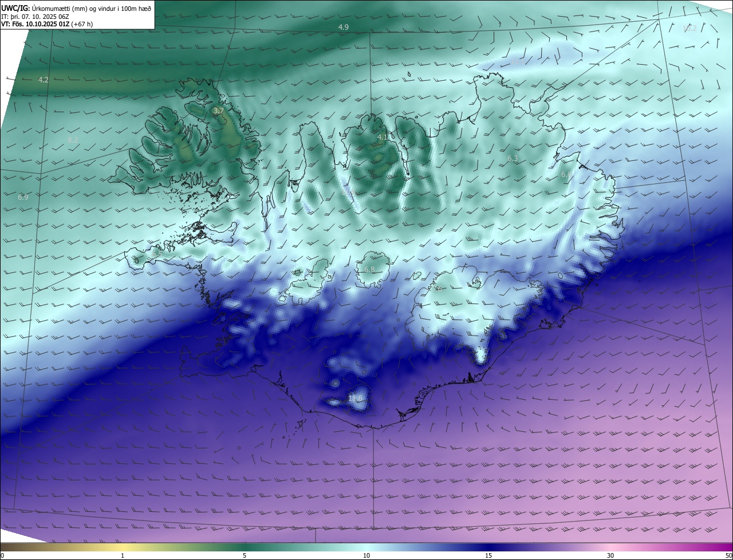
Task: Click the 15 tick on the colorbar
Action: point(488,555)
